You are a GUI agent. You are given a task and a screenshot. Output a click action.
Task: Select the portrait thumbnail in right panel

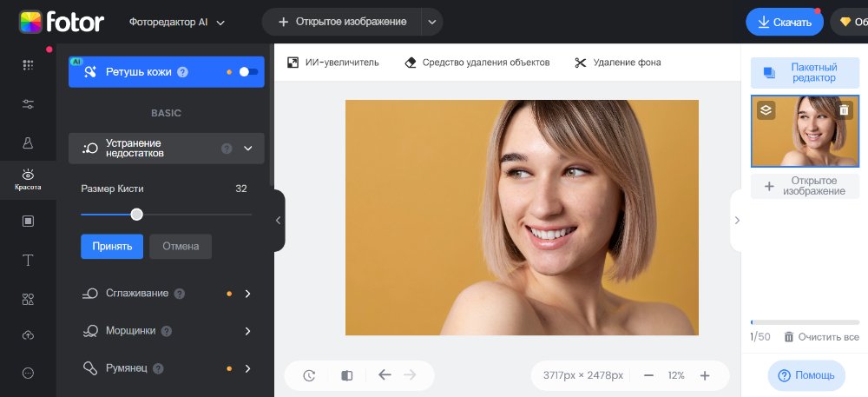(x=805, y=131)
